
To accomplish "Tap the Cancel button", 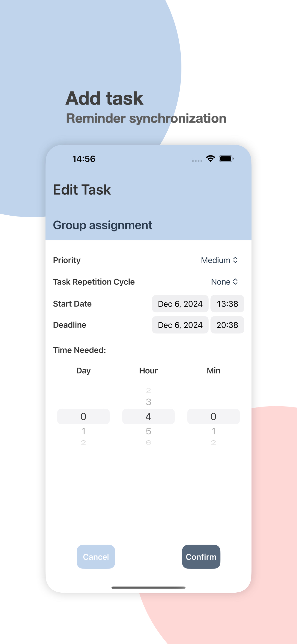I will (x=96, y=557).
